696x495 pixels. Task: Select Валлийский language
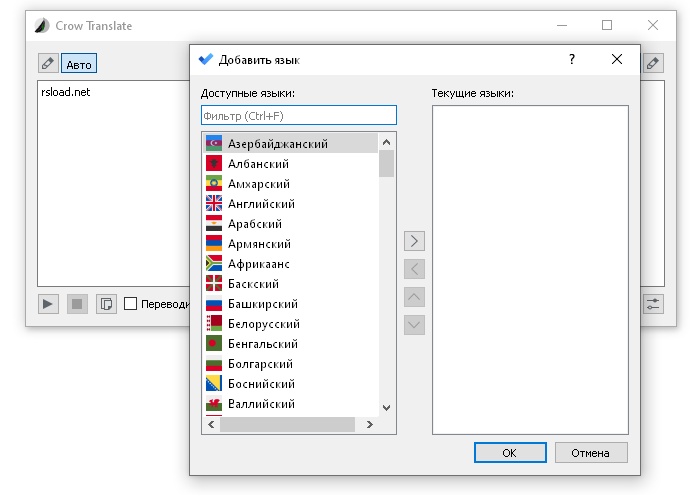coord(291,403)
